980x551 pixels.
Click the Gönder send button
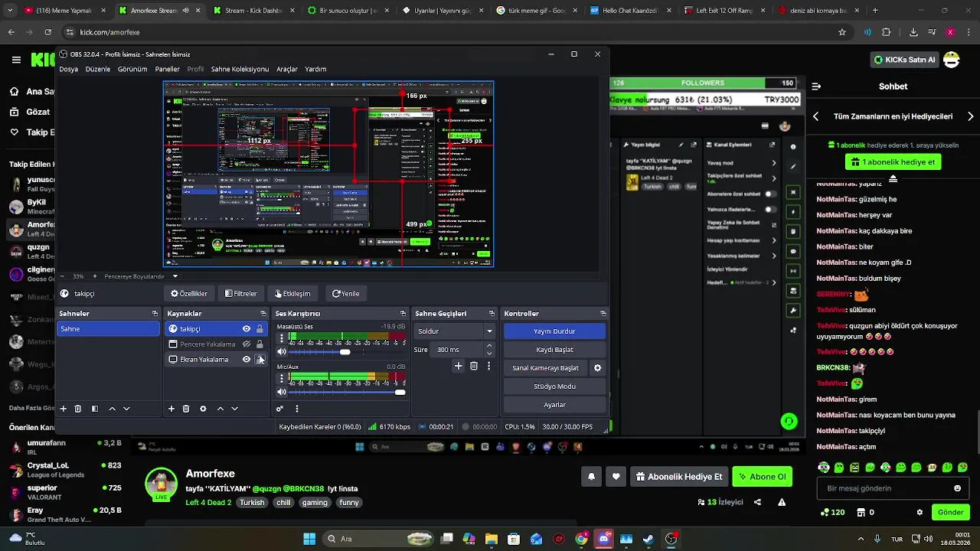click(x=950, y=512)
